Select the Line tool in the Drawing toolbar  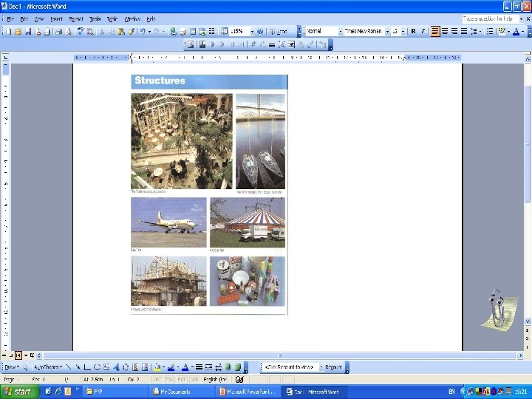click(69, 366)
